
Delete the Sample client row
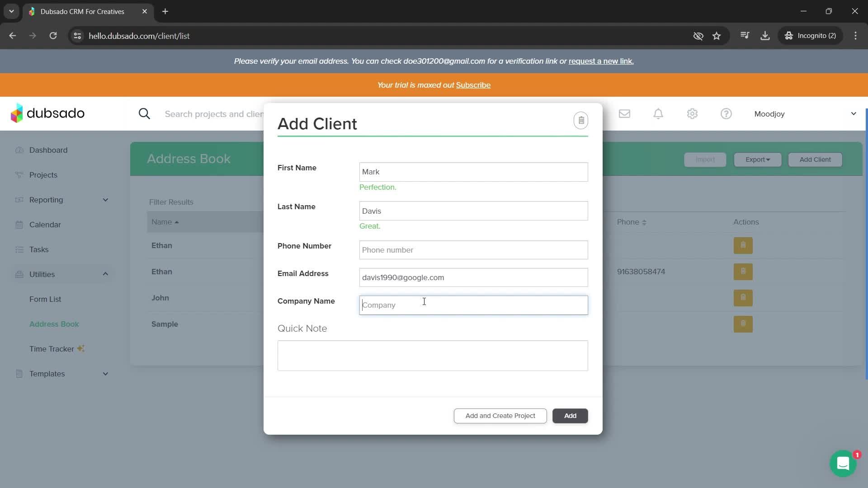743,324
